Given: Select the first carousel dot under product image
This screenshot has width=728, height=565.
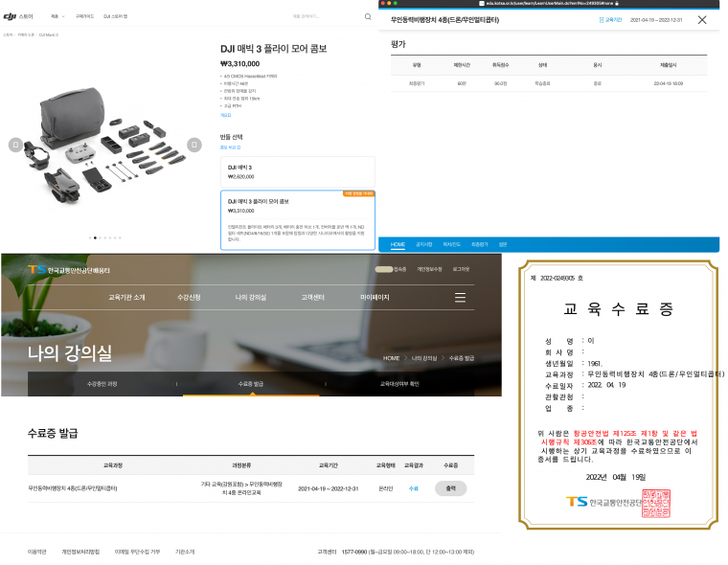Looking at the screenshot, I should coord(90,237).
